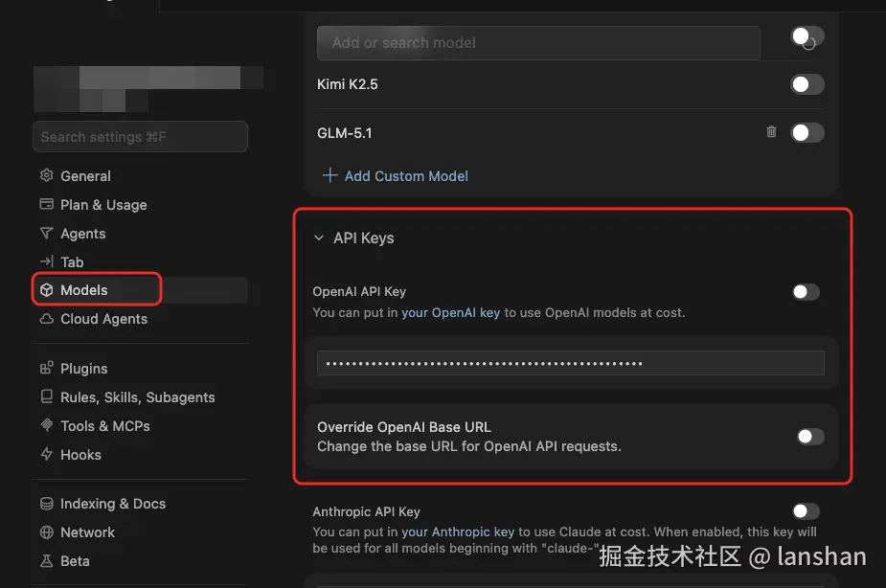This screenshot has width=886, height=588.
Task: Click the Plugins icon
Action: [46, 369]
